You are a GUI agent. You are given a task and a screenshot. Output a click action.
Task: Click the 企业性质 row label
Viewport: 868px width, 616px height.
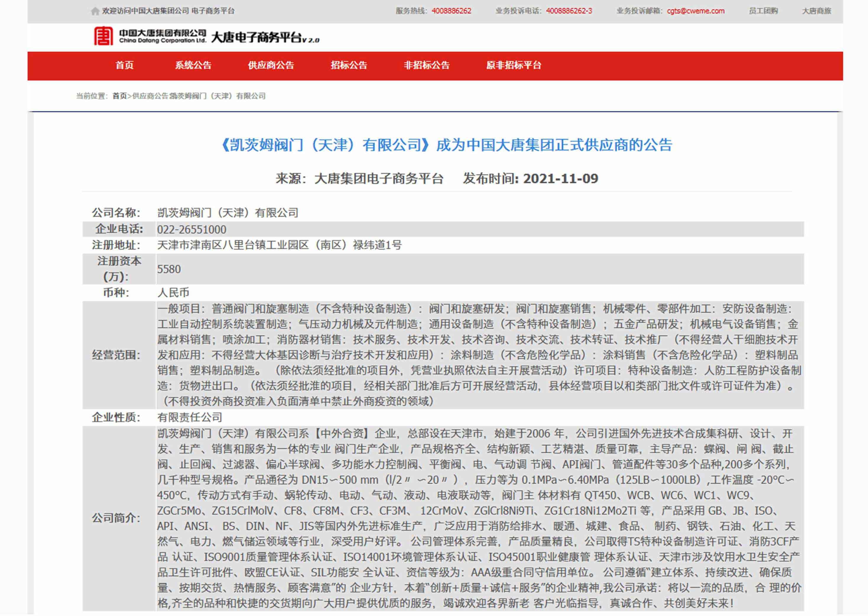click(116, 418)
